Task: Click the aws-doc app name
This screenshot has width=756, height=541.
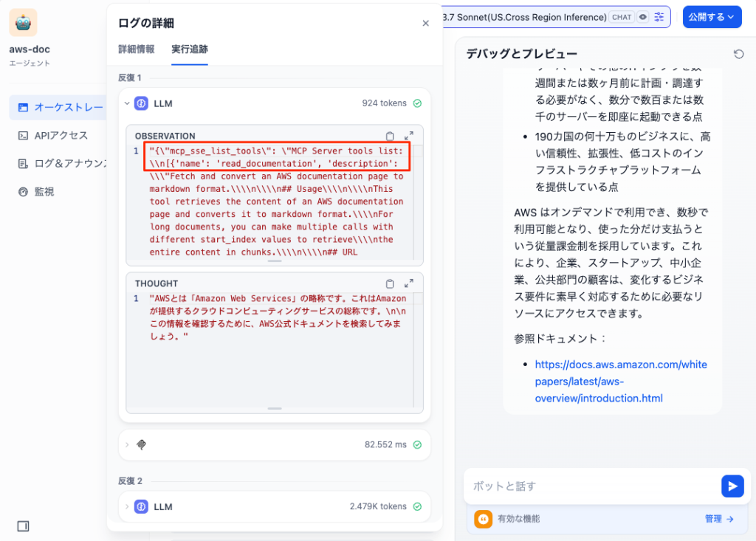Action: pos(30,49)
